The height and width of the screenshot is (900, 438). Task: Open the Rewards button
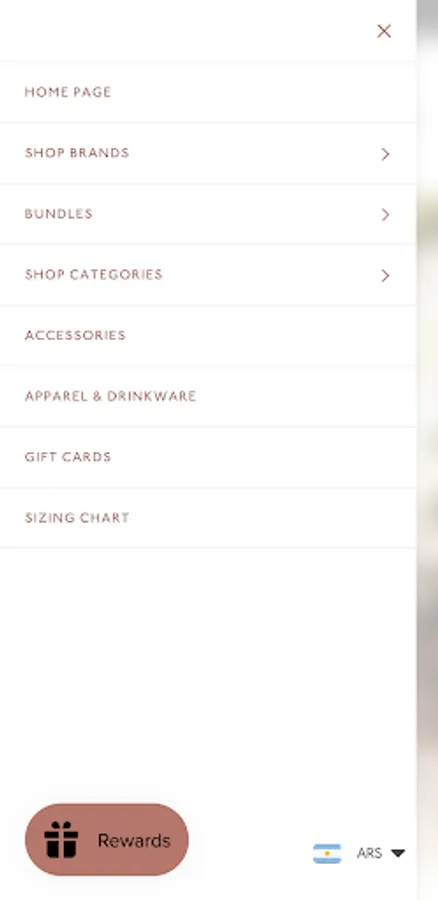107,840
